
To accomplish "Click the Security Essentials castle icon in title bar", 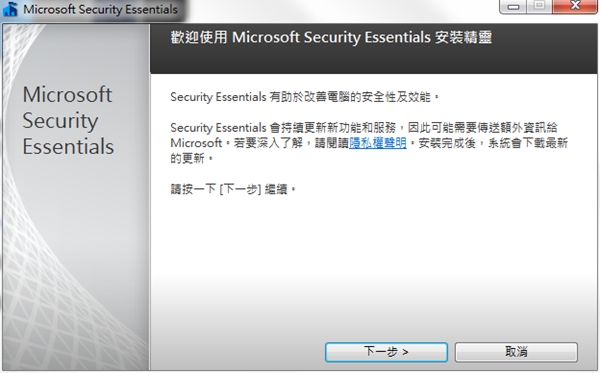I will point(10,9).
